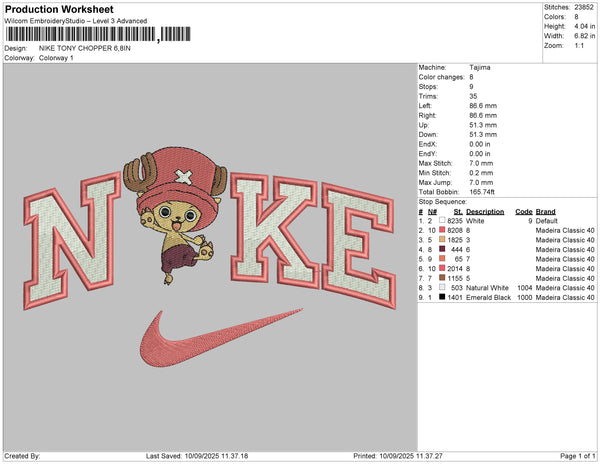This screenshot has height=464, width=600.
Task: Click stitch count 1401 in row 9
Action: (455, 297)
